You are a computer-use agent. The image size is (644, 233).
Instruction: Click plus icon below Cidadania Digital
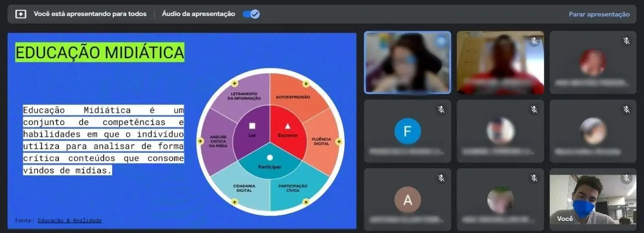pos(234,202)
